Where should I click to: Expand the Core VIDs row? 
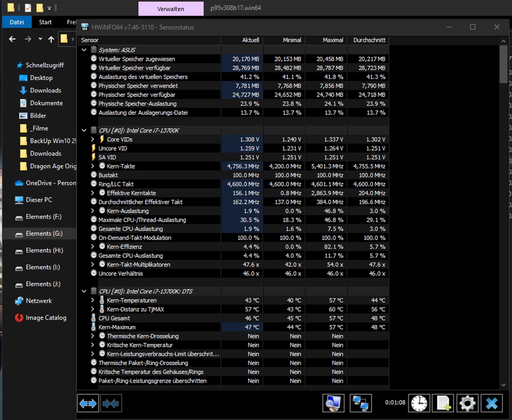(93, 139)
